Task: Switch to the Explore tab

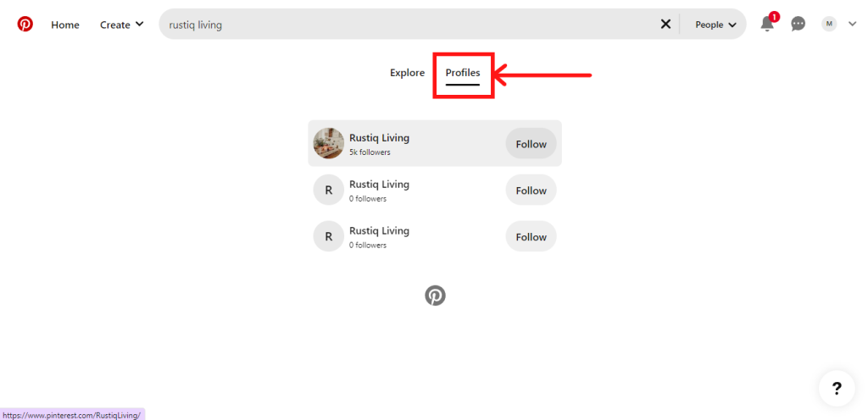Action: (407, 73)
